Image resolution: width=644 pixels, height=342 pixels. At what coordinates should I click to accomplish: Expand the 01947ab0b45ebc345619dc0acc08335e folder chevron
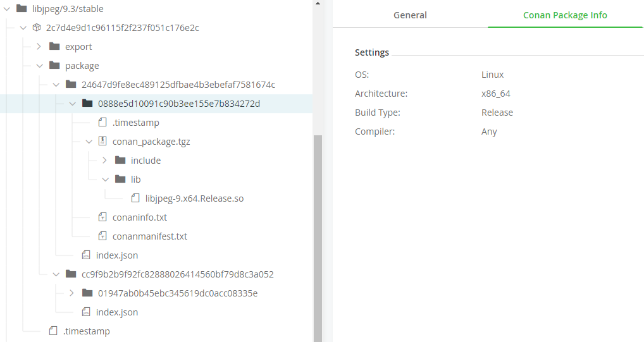pyautogui.click(x=72, y=293)
